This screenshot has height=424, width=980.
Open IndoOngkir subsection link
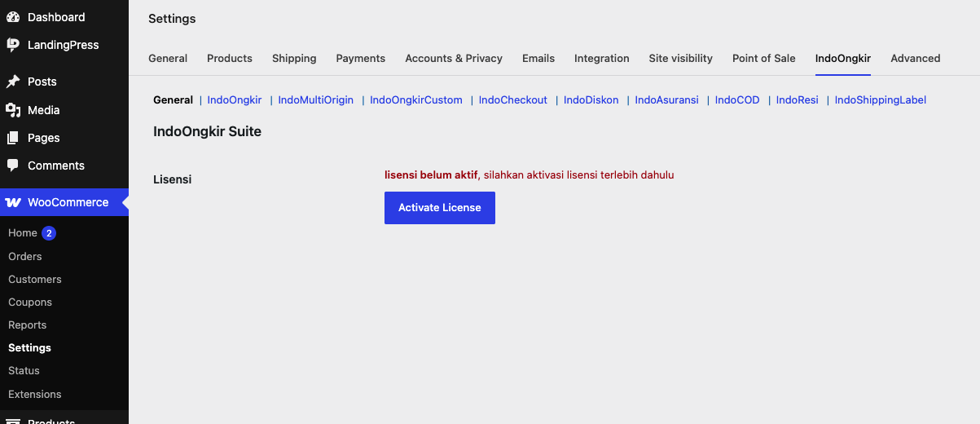pyautogui.click(x=235, y=100)
